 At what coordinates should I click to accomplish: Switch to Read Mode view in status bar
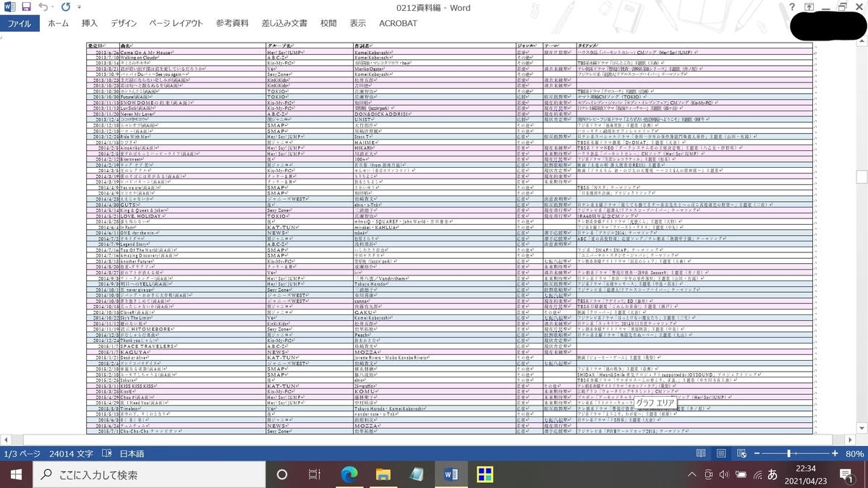point(700,453)
